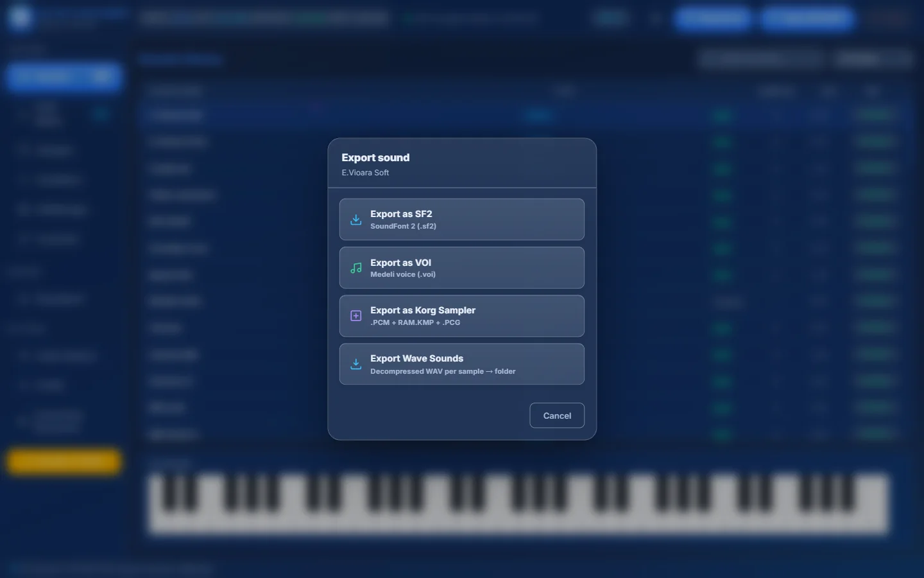Click the .PCM + RAM.KMP + .PCG subtitle
Viewport: 924px width, 578px height.
415,322
